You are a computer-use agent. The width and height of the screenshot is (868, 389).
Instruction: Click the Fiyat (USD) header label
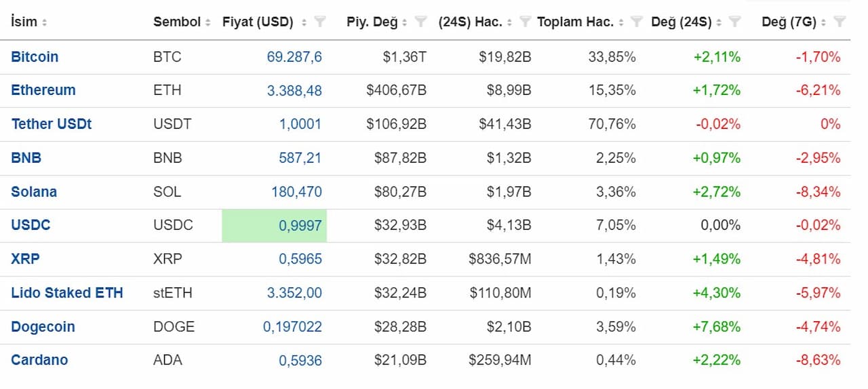(x=258, y=22)
